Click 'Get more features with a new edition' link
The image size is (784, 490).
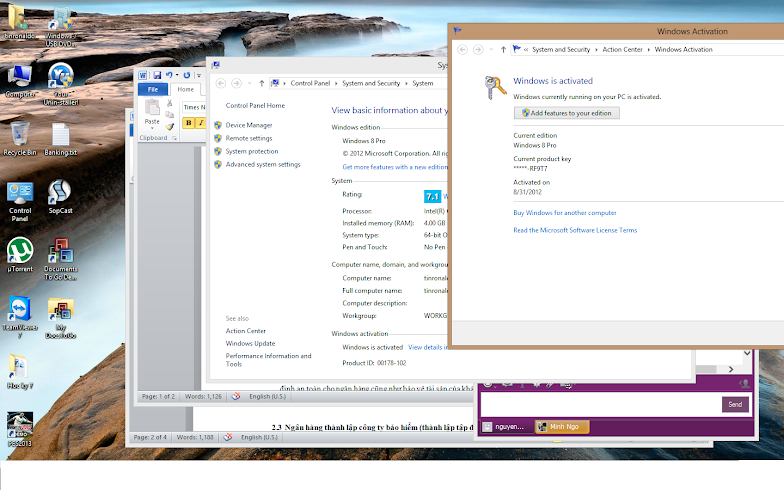pyautogui.click(x=395, y=167)
